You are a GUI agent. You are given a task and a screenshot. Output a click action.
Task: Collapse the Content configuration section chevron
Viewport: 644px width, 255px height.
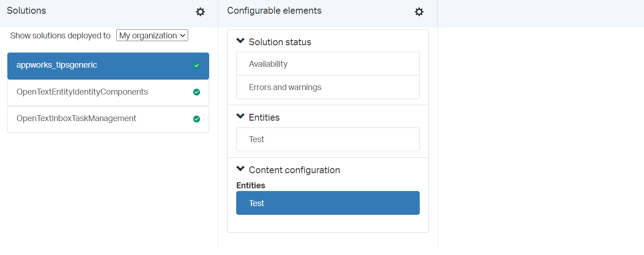click(240, 169)
